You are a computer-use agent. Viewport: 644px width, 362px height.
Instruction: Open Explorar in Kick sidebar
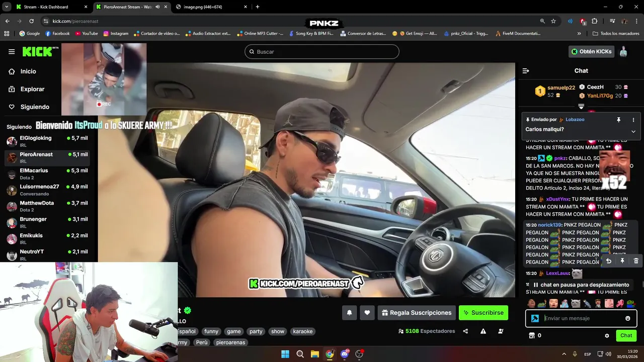[32, 89]
